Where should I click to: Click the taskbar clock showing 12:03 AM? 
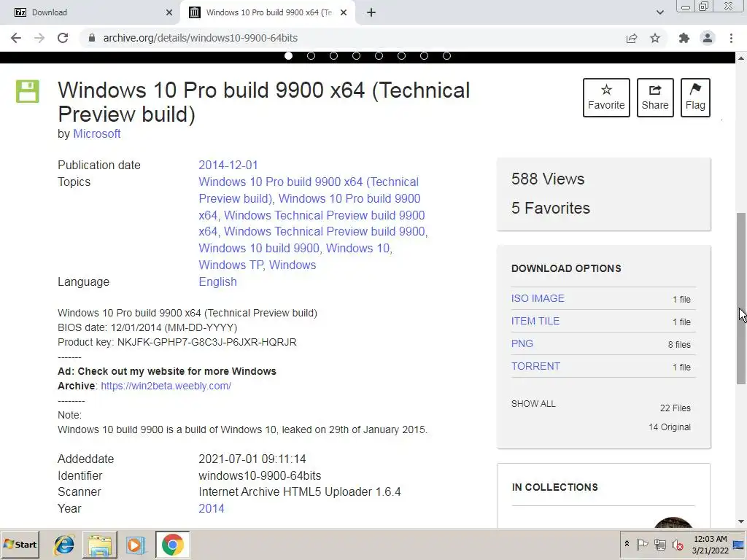[711, 544]
